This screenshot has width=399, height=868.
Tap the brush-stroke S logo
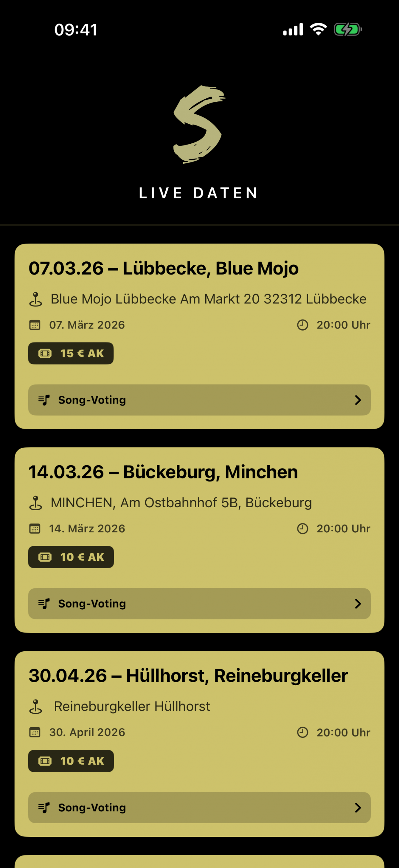coord(199,124)
